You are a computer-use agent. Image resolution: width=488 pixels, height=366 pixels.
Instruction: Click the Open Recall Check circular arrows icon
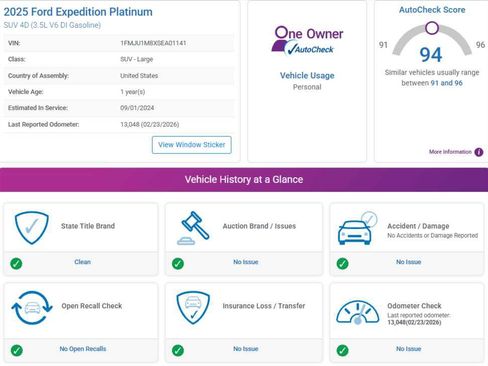click(32, 308)
